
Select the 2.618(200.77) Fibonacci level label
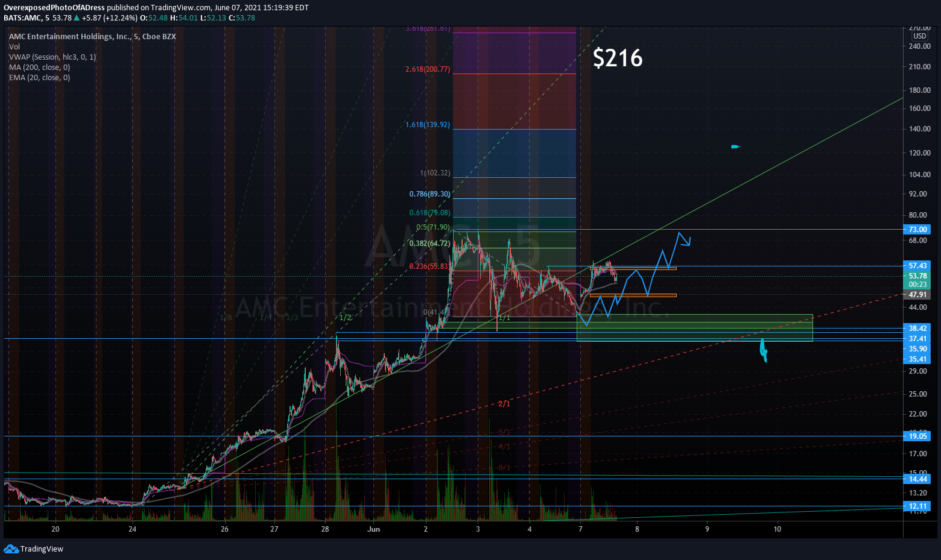428,69
